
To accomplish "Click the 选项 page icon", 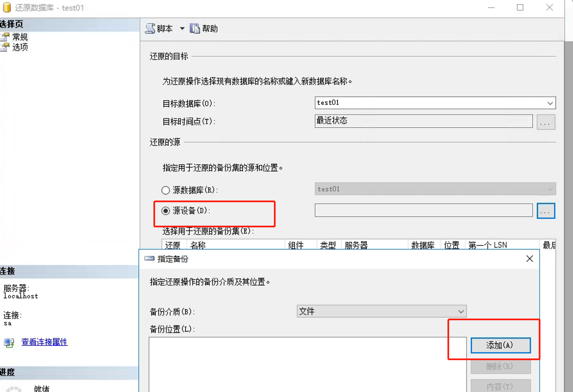I will tap(5, 47).
